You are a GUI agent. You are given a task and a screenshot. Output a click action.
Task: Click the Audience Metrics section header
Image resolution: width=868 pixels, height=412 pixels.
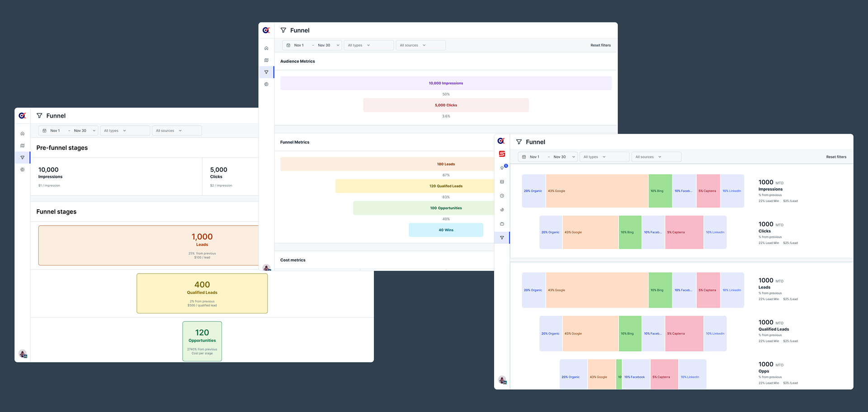pyautogui.click(x=297, y=61)
